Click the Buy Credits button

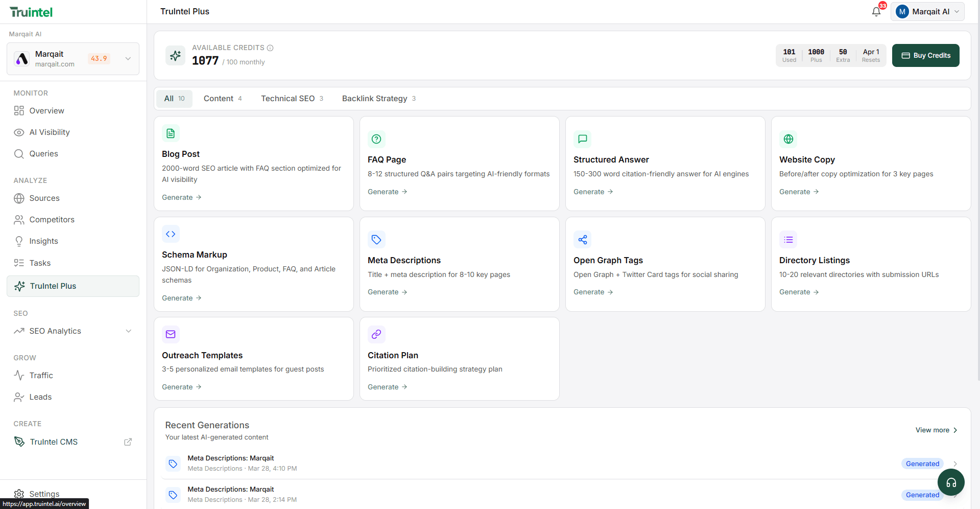tap(925, 56)
